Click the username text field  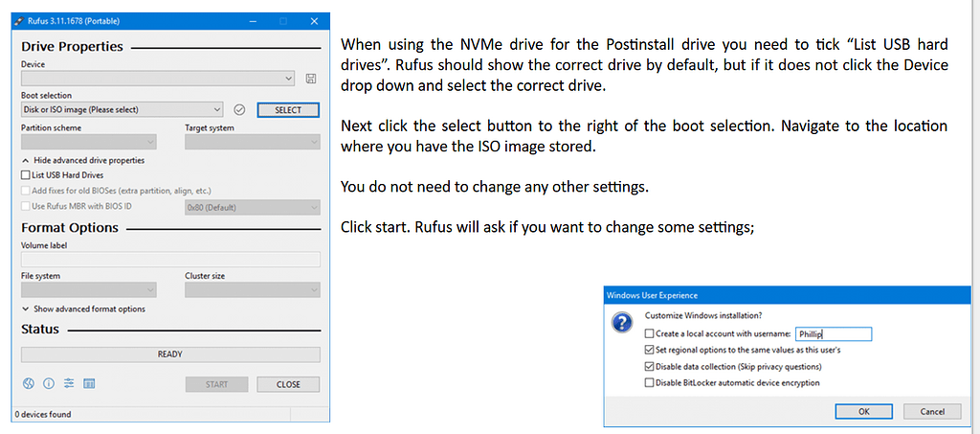click(x=833, y=334)
